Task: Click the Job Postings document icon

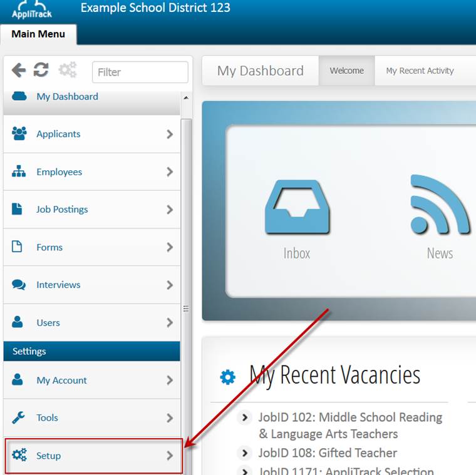Action: pos(17,209)
